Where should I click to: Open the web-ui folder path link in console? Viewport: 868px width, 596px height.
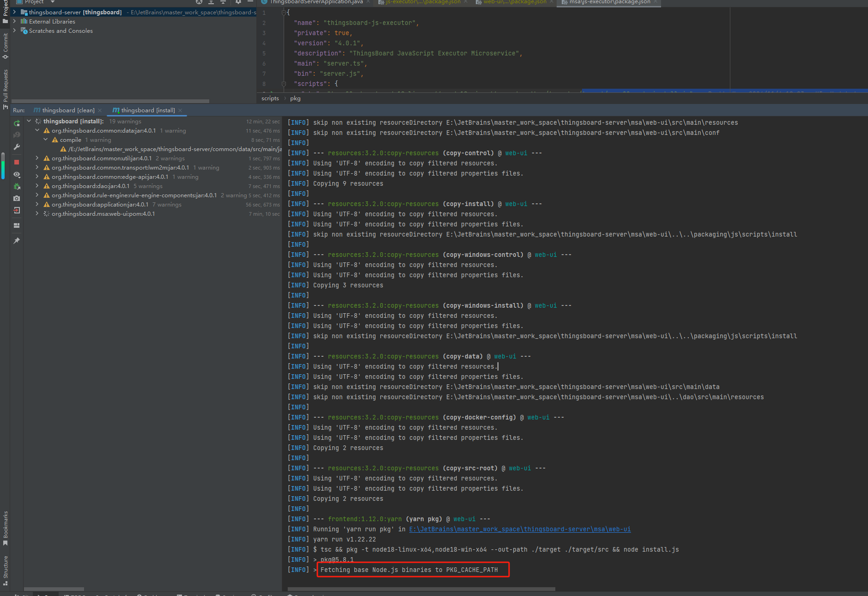pos(519,529)
